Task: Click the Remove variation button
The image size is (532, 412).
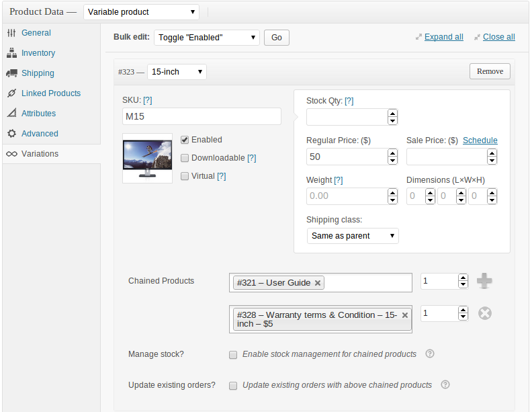Action: (490, 71)
